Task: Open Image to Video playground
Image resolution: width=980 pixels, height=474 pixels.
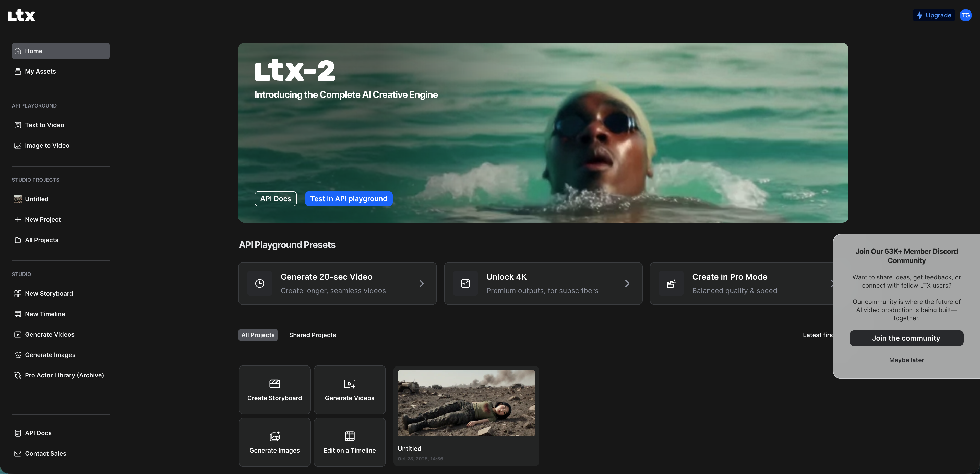Action: (x=47, y=146)
